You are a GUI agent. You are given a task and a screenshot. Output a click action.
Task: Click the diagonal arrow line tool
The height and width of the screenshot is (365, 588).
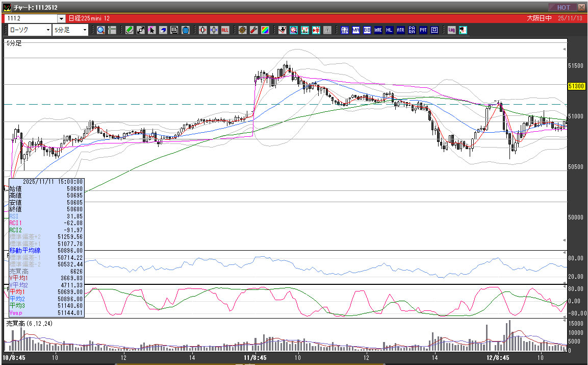point(141,30)
